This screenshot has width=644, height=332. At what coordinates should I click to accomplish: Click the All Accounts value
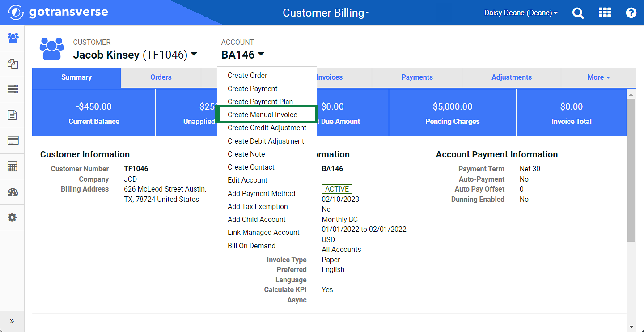(x=341, y=249)
